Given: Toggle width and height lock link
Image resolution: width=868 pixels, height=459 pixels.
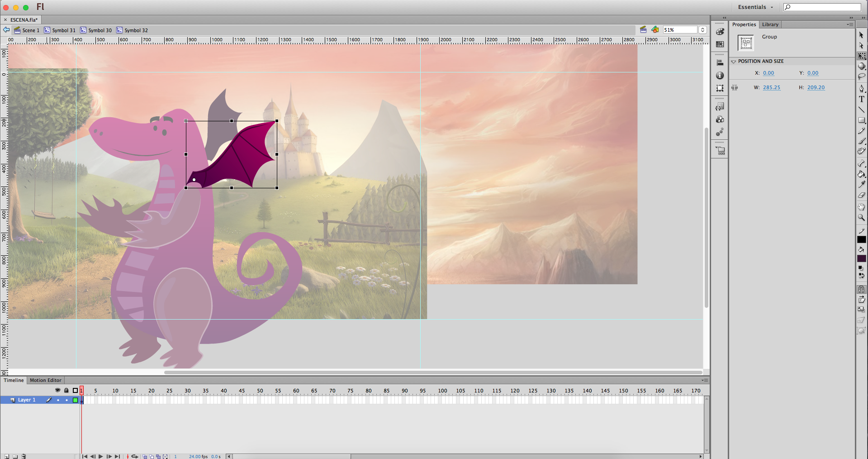Looking at the screenshot, I should [x=735, y=88].
